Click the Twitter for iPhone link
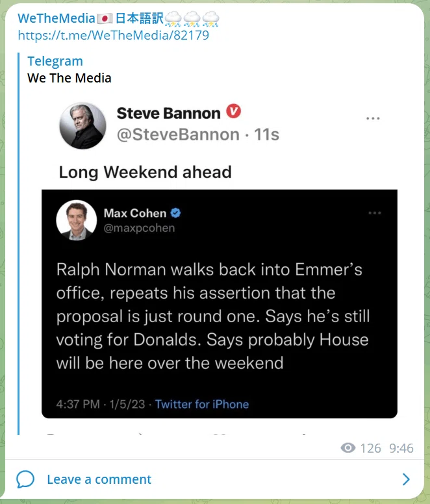 [x=202, y=404]
